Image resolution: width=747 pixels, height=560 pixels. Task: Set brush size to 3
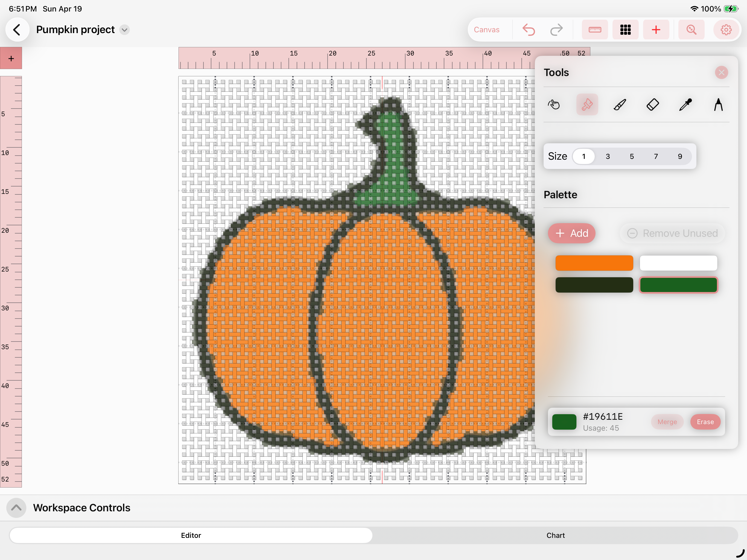[608, 156]
